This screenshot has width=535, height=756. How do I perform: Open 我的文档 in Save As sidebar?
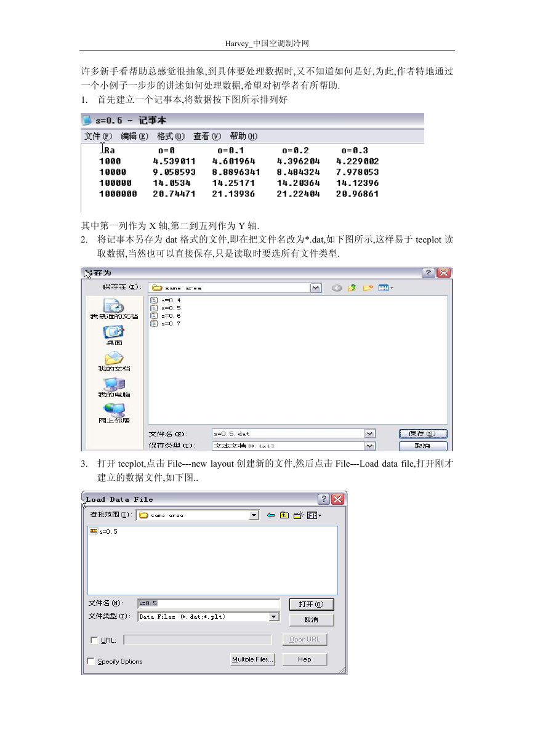point(114,361)
